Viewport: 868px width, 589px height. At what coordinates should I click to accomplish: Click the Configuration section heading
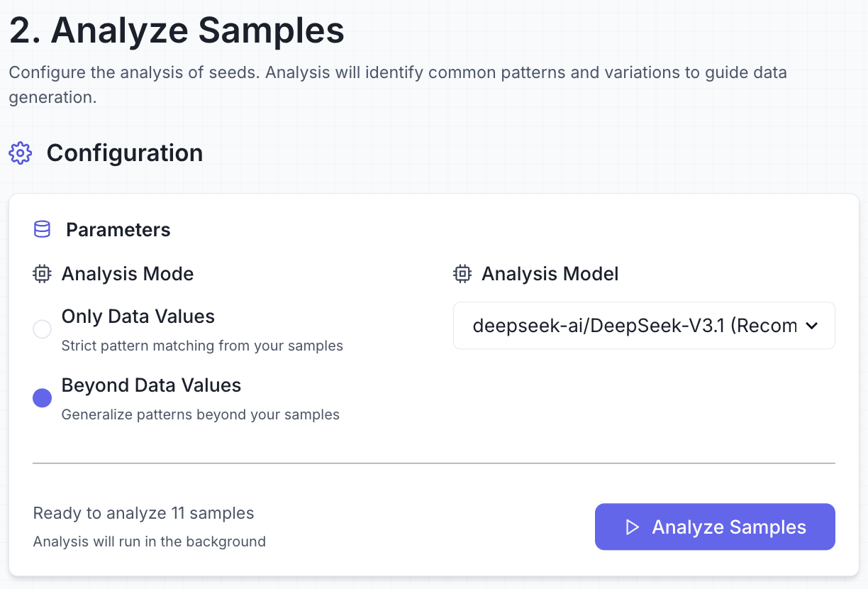[x=125, y=153]
